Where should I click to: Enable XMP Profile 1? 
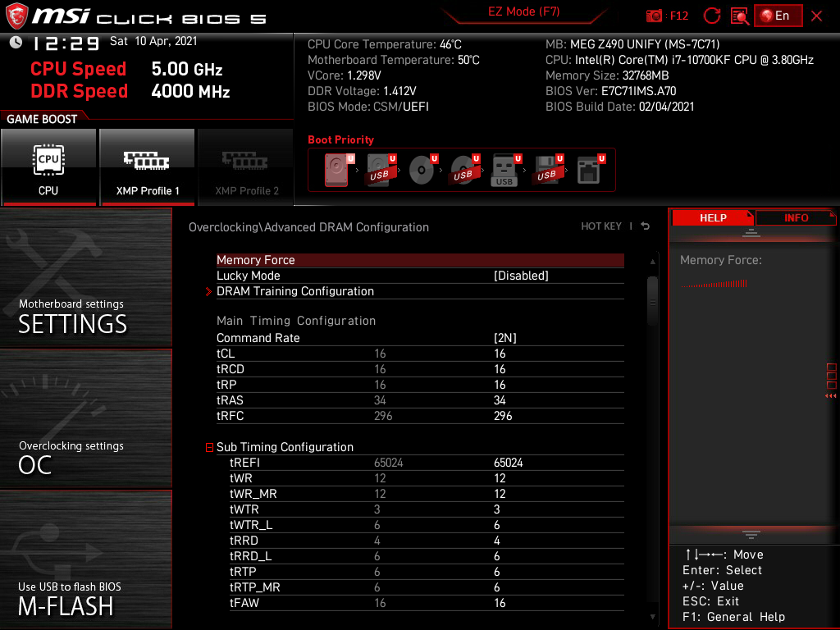147,167
